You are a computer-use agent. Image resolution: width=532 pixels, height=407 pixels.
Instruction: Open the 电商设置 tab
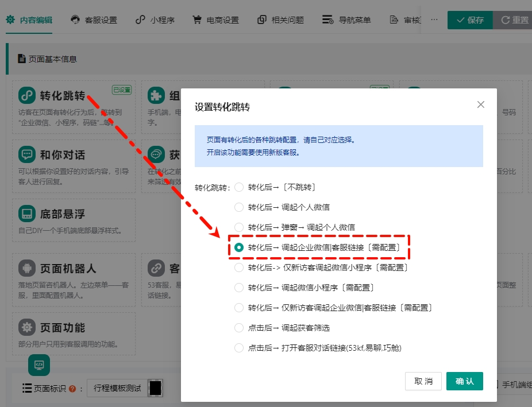[215, 20]
